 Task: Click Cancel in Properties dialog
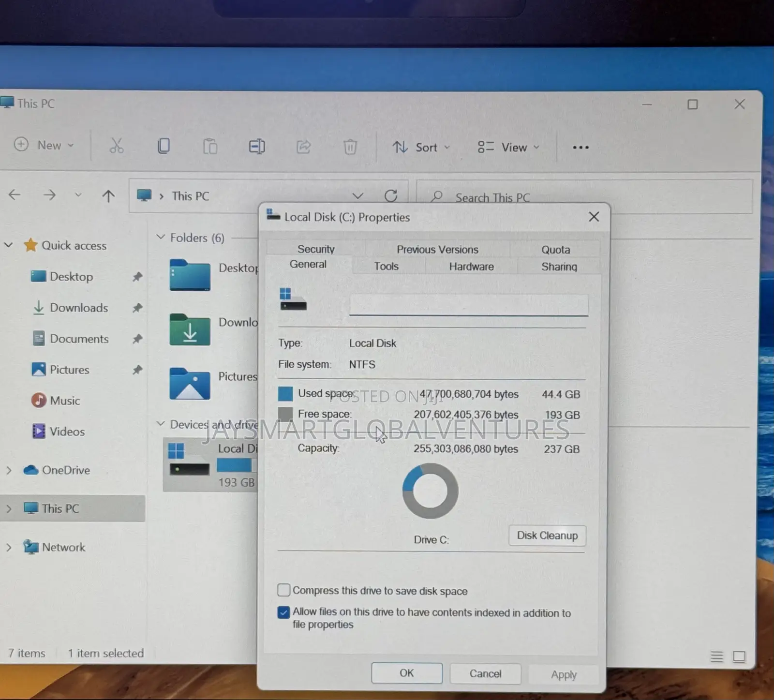point(485,673)
